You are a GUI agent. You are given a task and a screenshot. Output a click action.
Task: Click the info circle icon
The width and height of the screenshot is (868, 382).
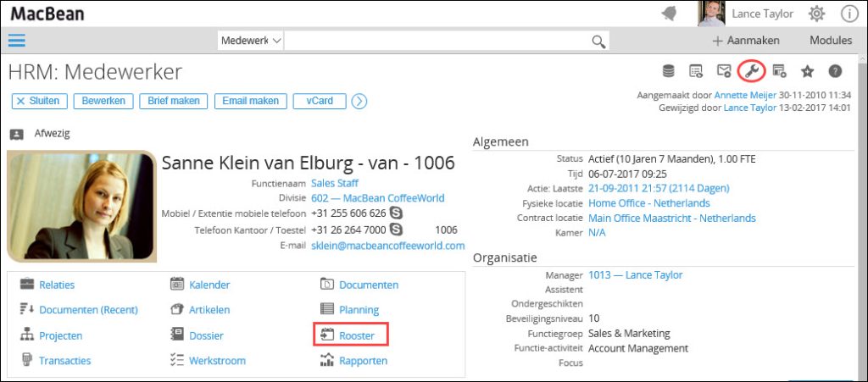[x=849, y=14]
